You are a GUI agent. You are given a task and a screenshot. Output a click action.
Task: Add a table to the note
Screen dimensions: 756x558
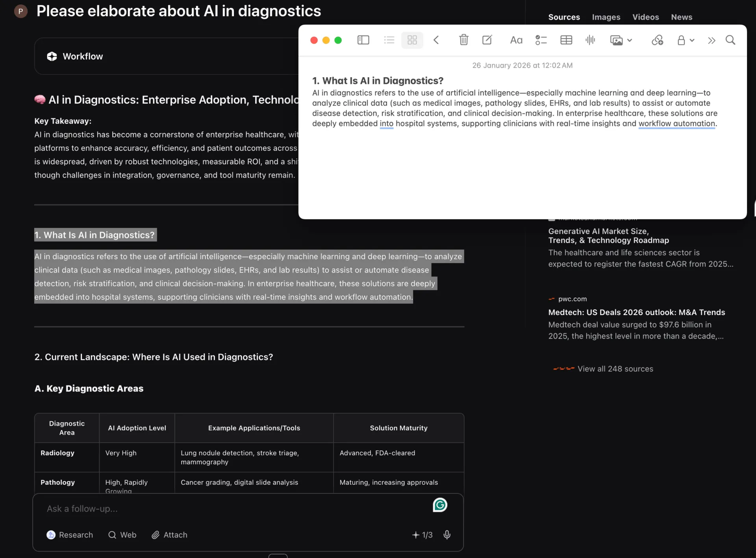coord(566,40)
